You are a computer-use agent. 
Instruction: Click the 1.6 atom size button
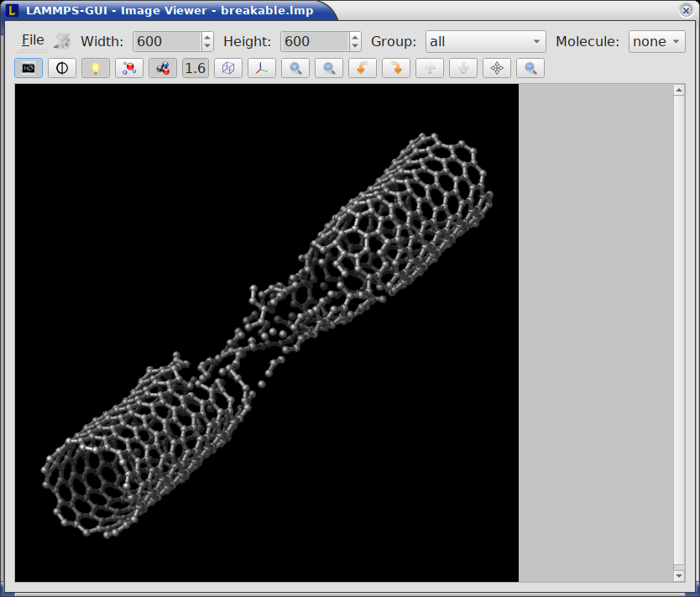point(196,68)
